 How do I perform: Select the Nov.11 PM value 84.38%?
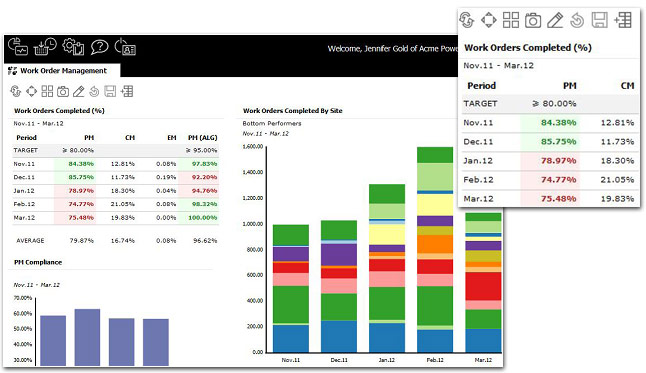pos(81,164)
